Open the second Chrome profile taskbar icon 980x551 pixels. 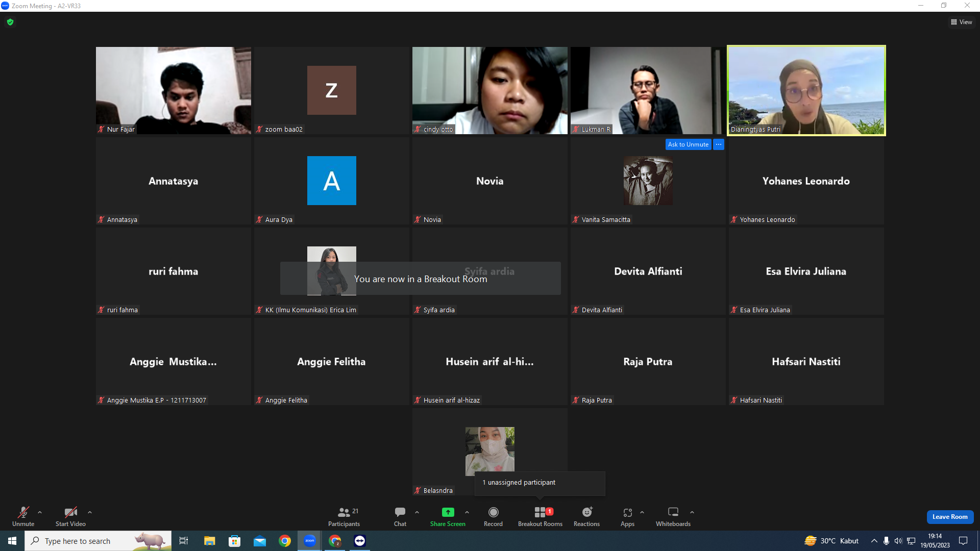[335, 541]
